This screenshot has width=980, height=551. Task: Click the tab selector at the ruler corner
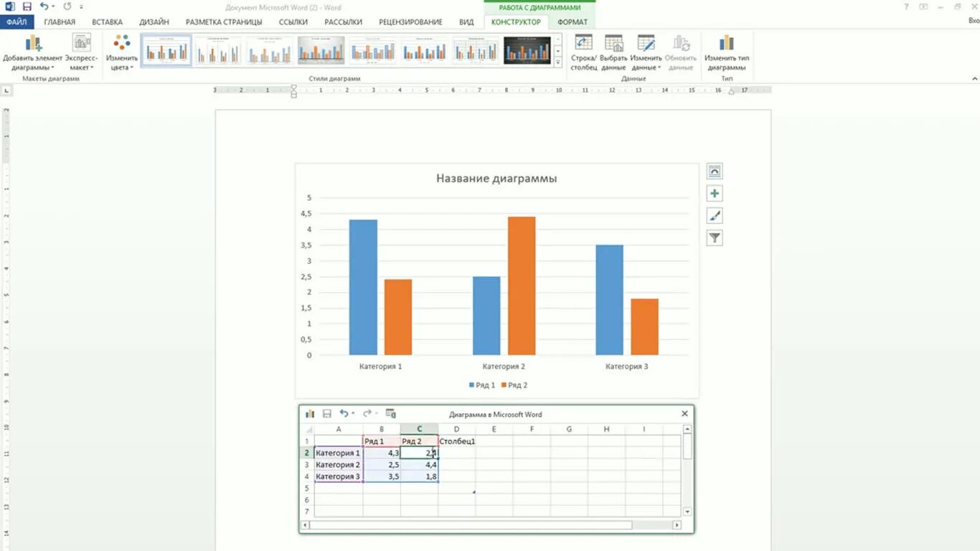tap(6, 91)
